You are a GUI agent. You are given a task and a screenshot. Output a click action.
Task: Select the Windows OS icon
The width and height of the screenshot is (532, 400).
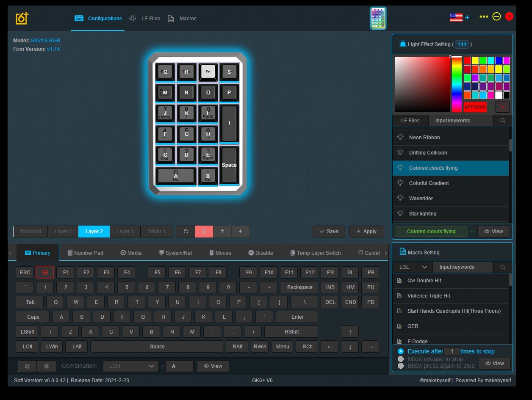click(28, 366)
